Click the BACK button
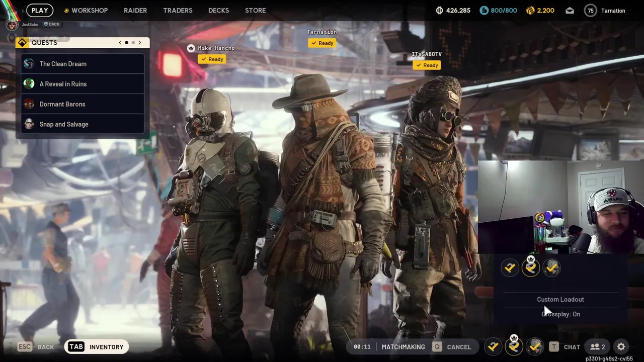 [46, 347]
